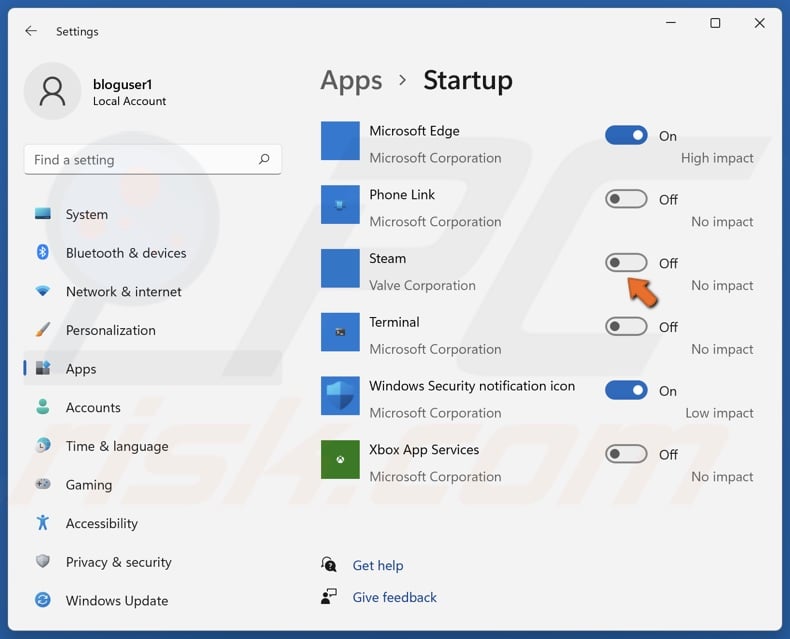This screenshot has height=639, width=790.
Task: Select the Gaming controller icon
Action: coord(43,484)
